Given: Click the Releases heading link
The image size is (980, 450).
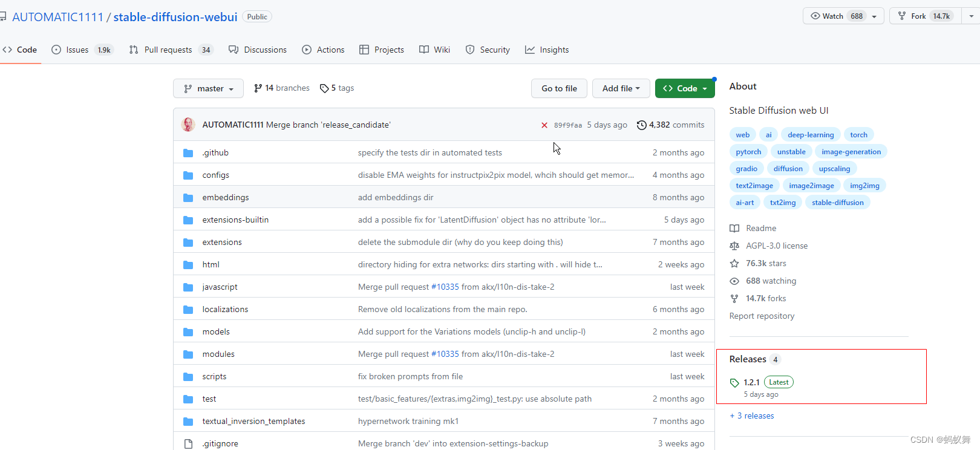Looking at the screenshot, I should coord(748,359).
